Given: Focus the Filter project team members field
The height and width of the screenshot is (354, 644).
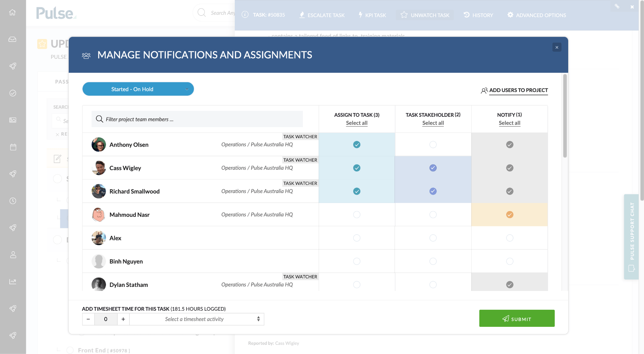Looking at the screenshot, I should point(197,119).
